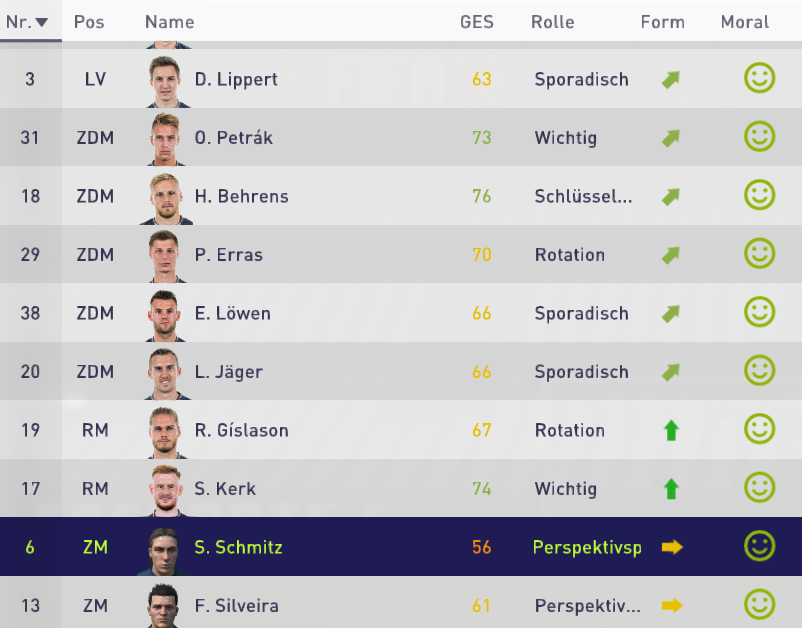Click H. Behrens player portrait
Screen dimensions: 802x628
click(166, 198)
